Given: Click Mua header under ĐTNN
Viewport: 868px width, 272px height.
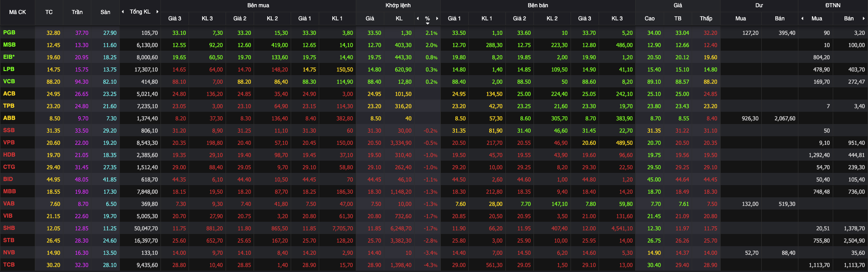Looking at the screenshot, I should (816, 19).
